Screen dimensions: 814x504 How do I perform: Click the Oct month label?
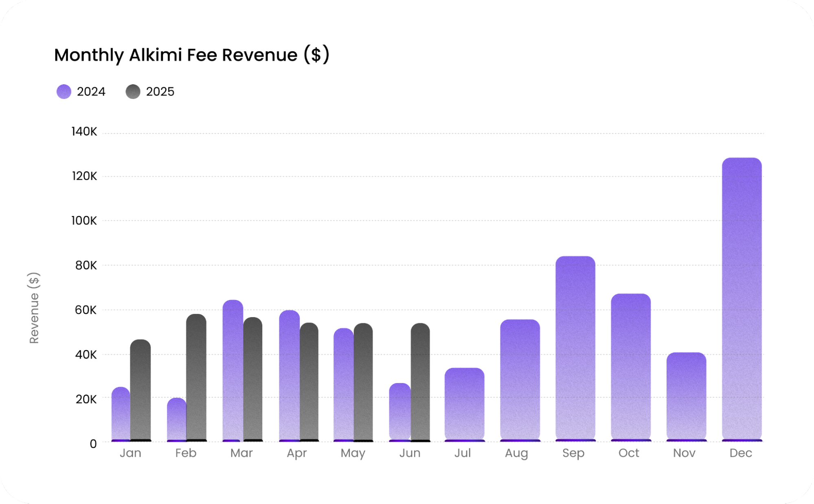(629, 453)
